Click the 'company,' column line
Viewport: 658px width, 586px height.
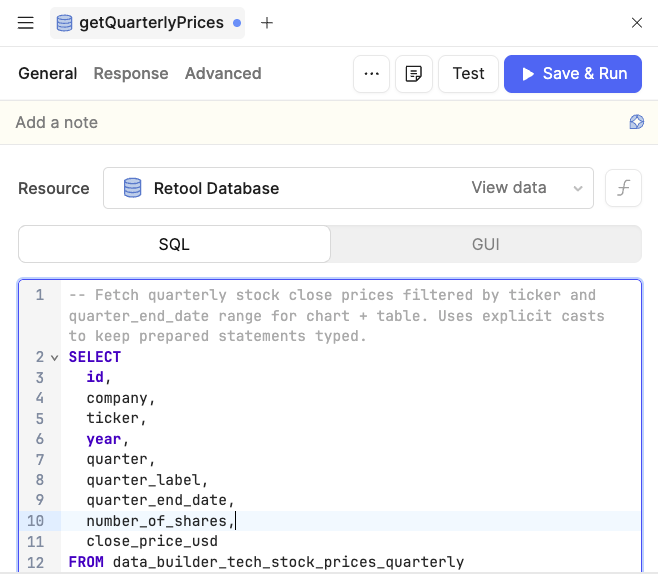(x=121, y=398)
